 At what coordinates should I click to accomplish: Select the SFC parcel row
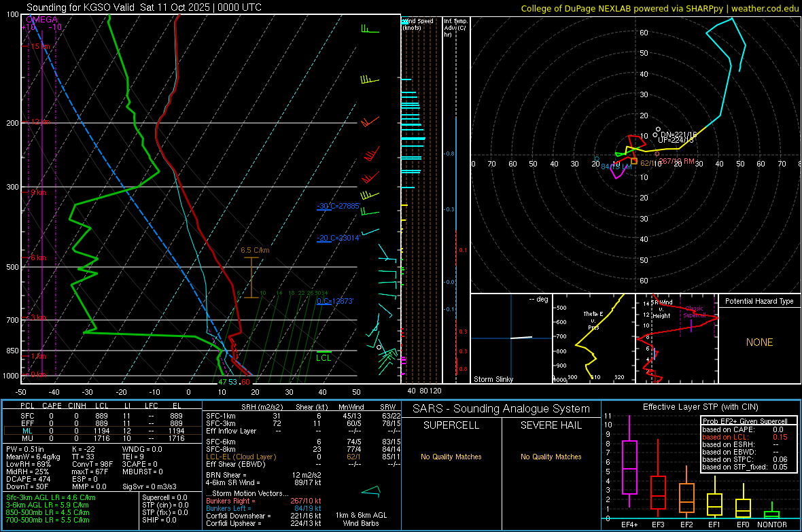click(102, 416)
